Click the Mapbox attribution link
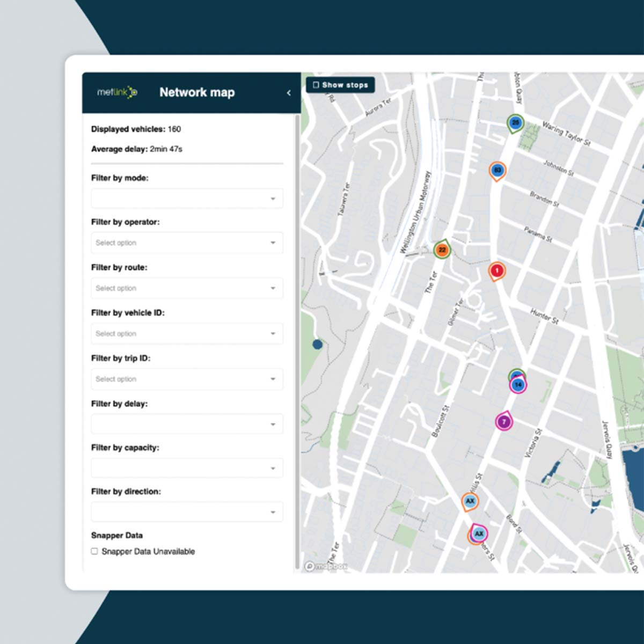Viewport: 644px width, 644px height. click(x=326, y=566)
